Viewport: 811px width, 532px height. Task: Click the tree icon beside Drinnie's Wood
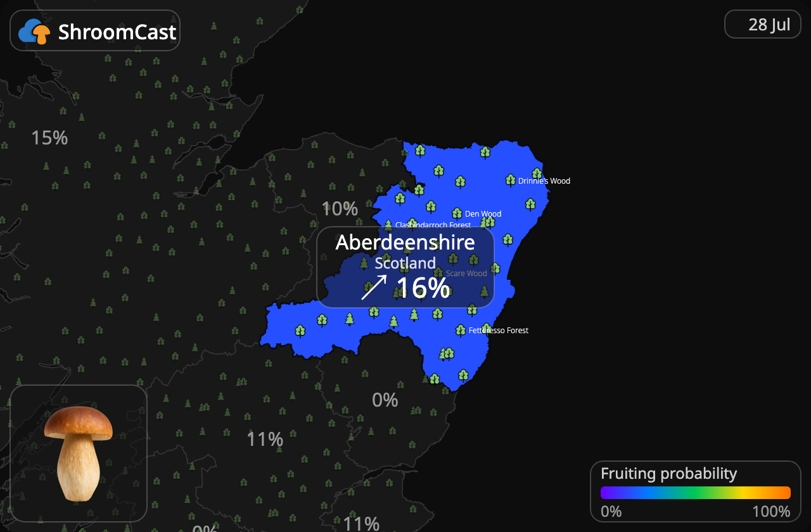(511, 180)
